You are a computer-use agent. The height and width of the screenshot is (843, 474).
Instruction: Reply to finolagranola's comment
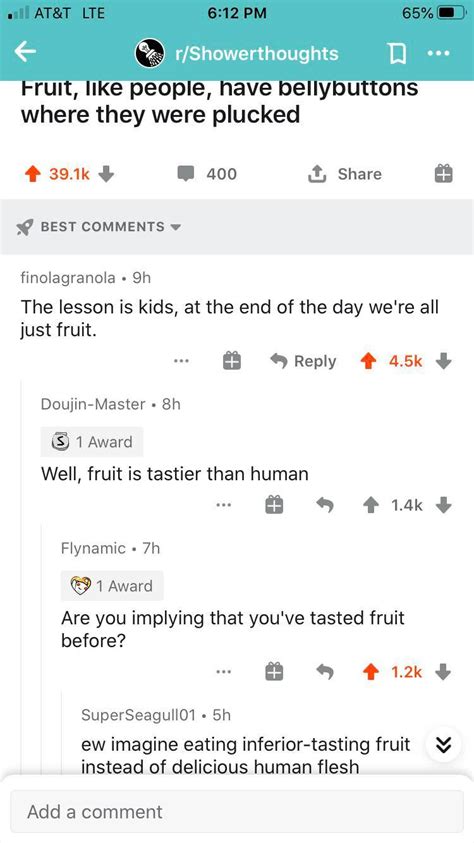[x=303, y=361]
